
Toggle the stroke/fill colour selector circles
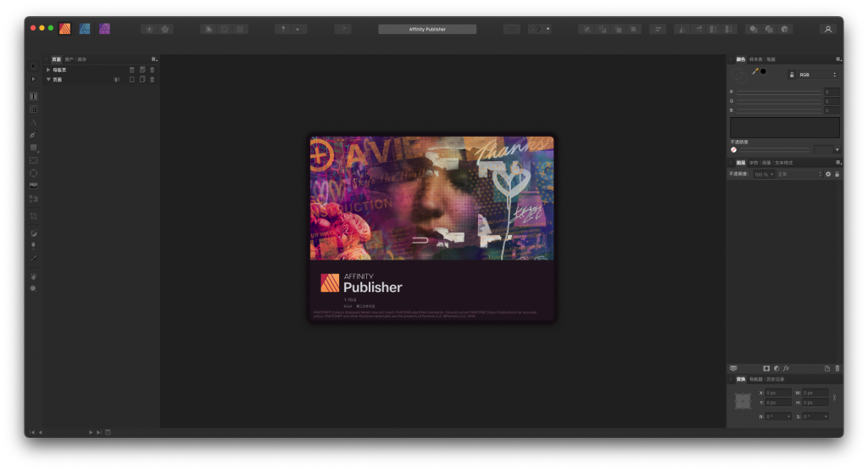point(739,76)
